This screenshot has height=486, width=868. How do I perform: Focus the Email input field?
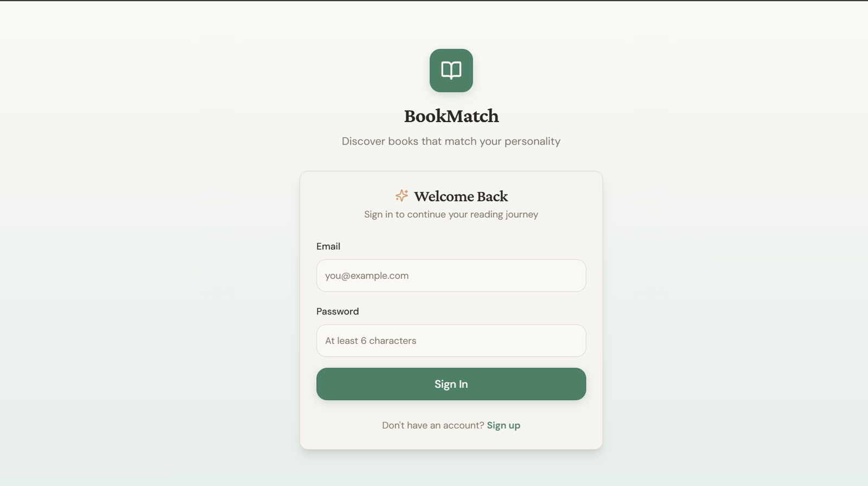pos(451,275)
